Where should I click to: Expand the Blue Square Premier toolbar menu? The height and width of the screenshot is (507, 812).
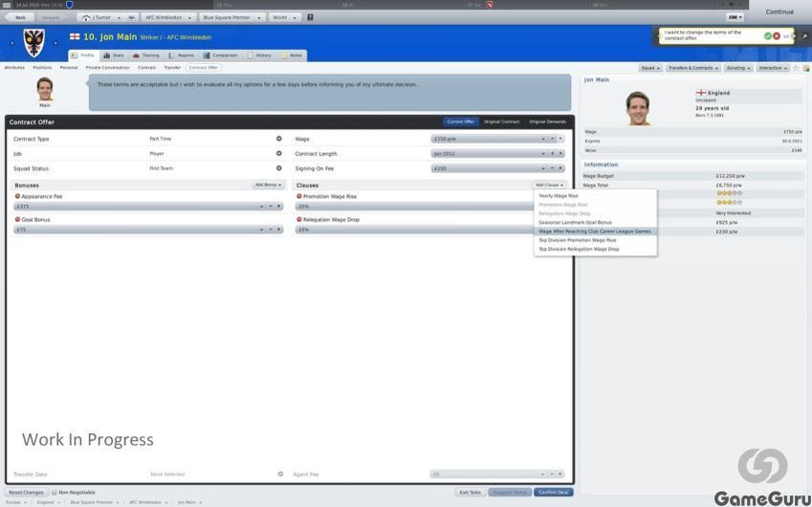point(232,17)
